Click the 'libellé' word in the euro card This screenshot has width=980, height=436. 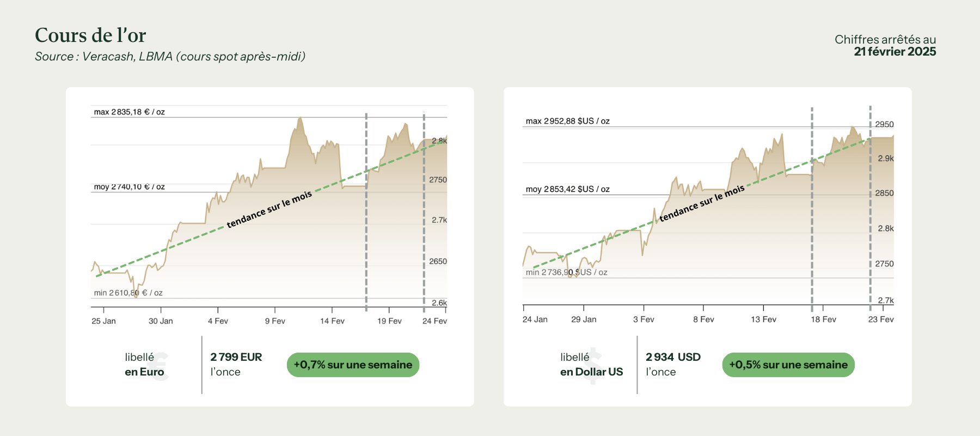pos(139,357)
